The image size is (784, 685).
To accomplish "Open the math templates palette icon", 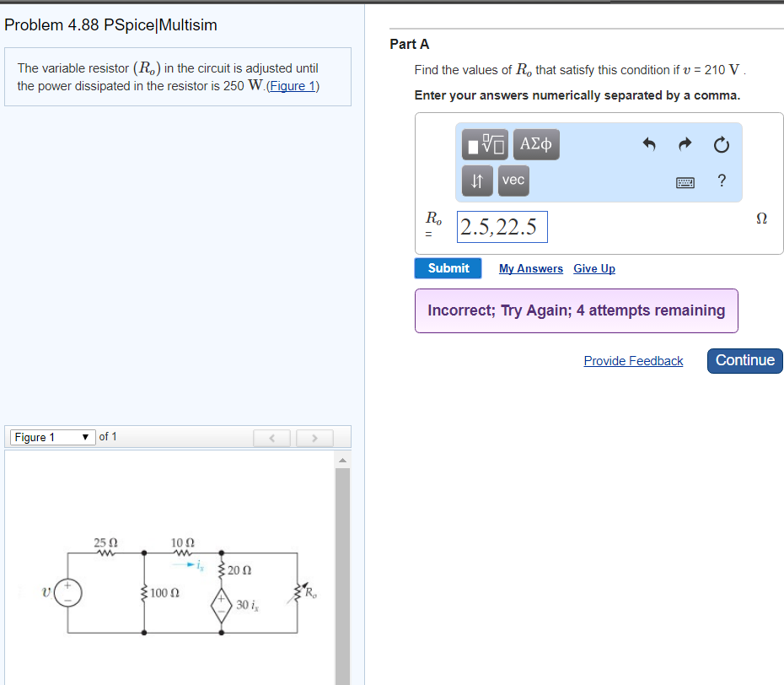I will click(x=486, y=143).
